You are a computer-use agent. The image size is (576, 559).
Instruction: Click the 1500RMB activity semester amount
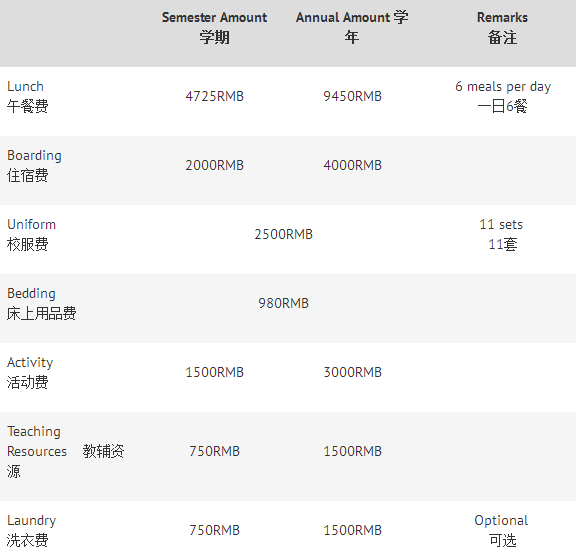[215, 372]
